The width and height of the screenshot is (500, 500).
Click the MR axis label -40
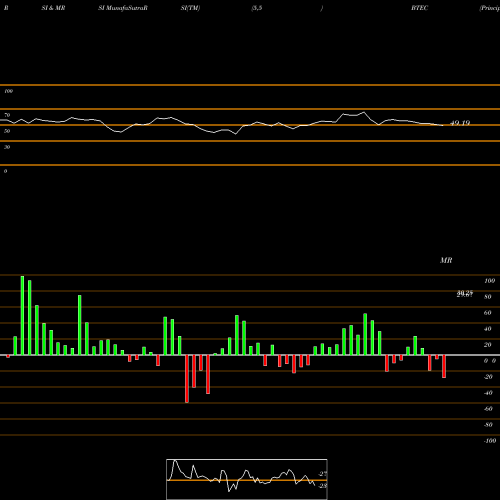click(488, 393)
